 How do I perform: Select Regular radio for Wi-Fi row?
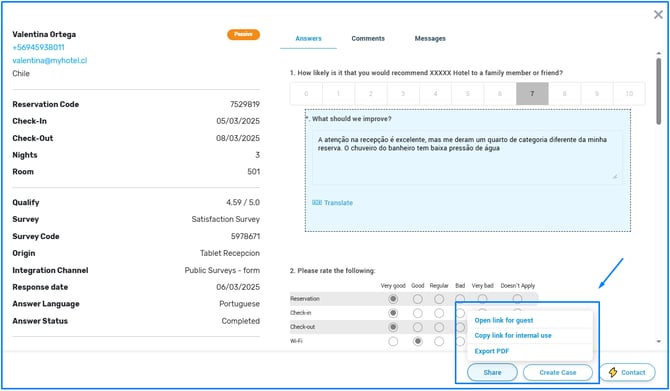tap(439, 341)
